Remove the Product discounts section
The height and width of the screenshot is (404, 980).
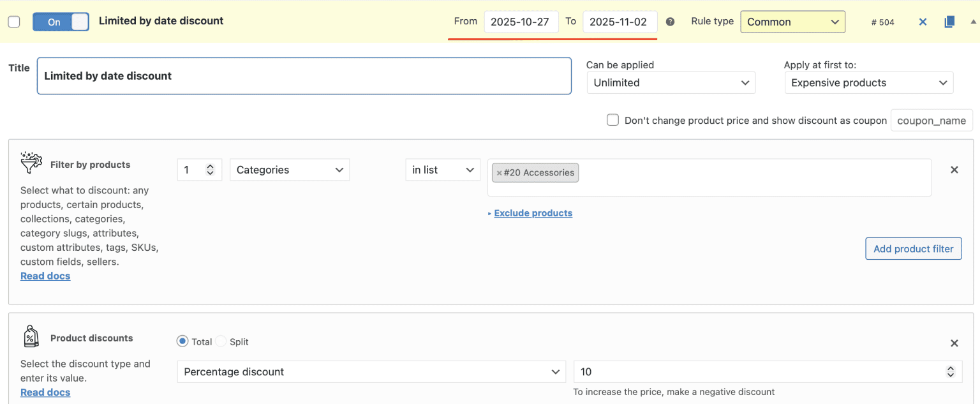point(954,343)
